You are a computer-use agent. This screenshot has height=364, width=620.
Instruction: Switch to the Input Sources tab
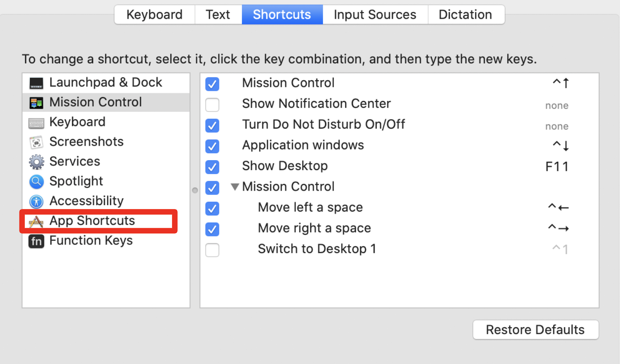tap(375, 15)
